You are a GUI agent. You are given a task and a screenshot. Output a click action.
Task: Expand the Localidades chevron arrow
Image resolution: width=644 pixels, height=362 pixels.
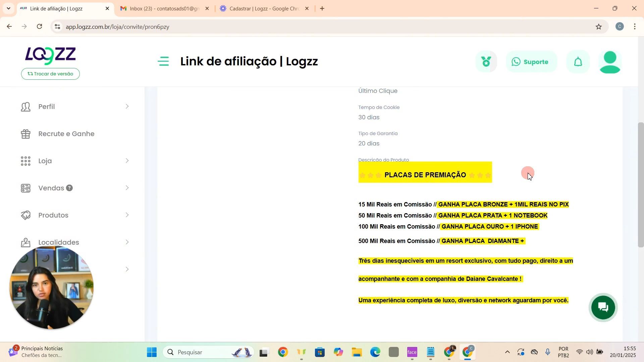pyautogui.click(x=127, y=242)
